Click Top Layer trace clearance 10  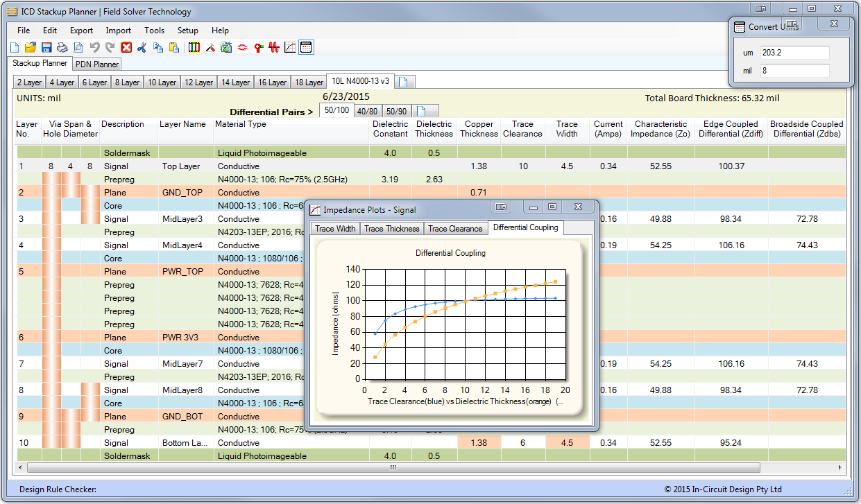click(522, 166)
